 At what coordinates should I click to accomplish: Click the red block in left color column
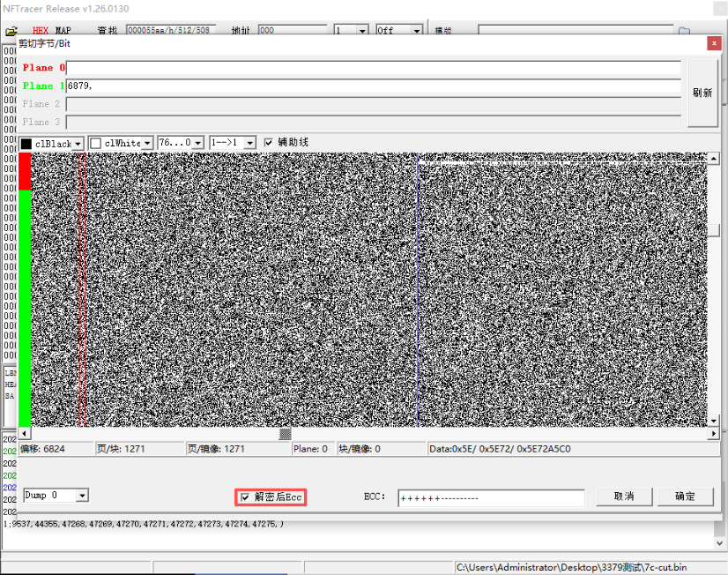coord(25,171)
